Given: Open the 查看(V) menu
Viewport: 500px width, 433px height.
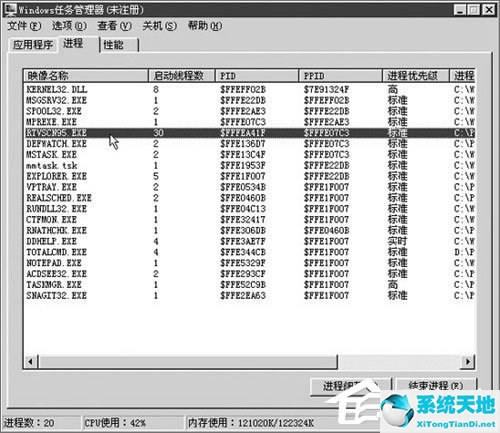Looking at the screenshot, I should 114,26.
